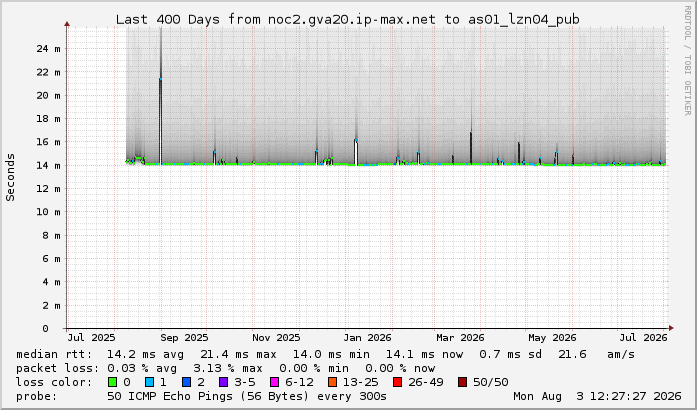Click the red 26-49 loss swatch

point(397,382)
